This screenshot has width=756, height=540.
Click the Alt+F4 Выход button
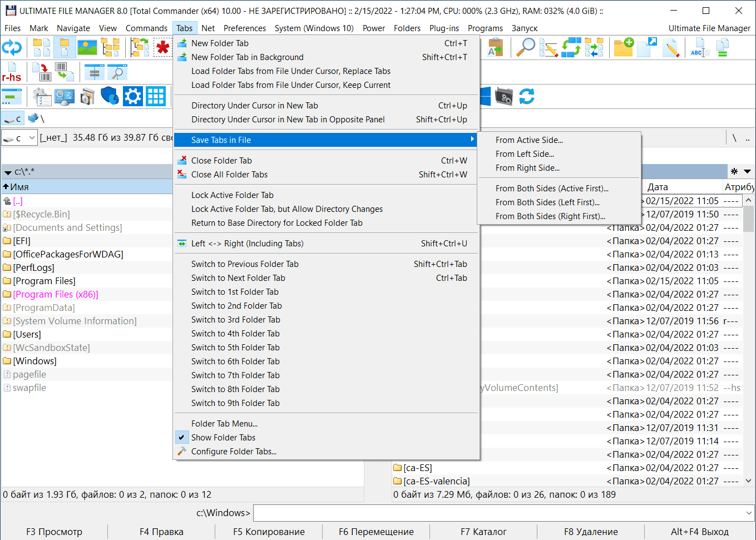click(699, 532)
